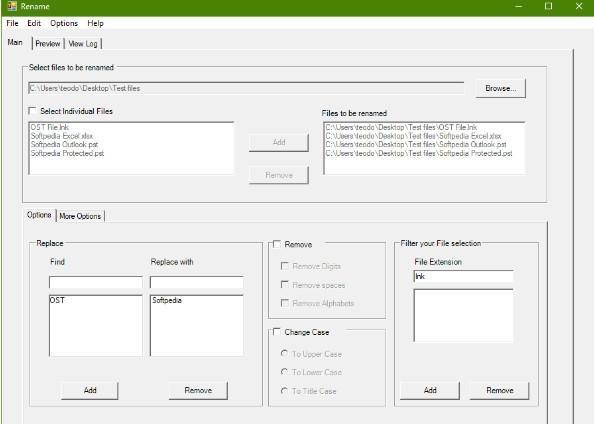Choose the To Title Case radio option

tap(284, 390)
